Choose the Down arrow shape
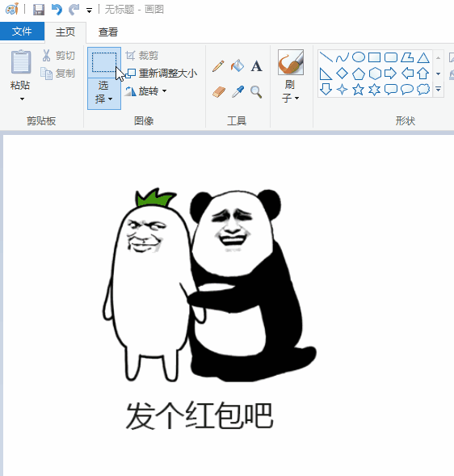The width and height of the screenshot is (454, 476). pos(326,90)
